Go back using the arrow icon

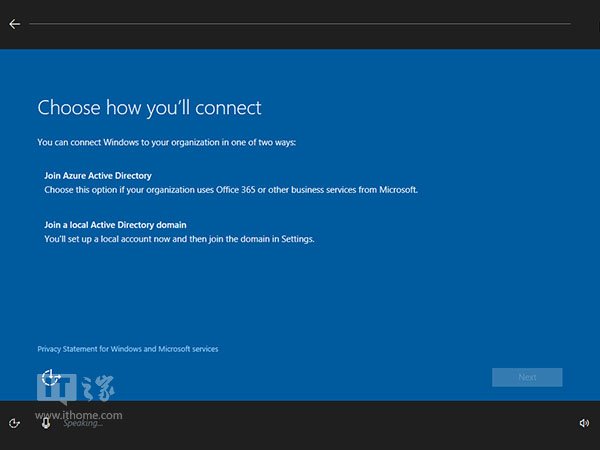15,24
